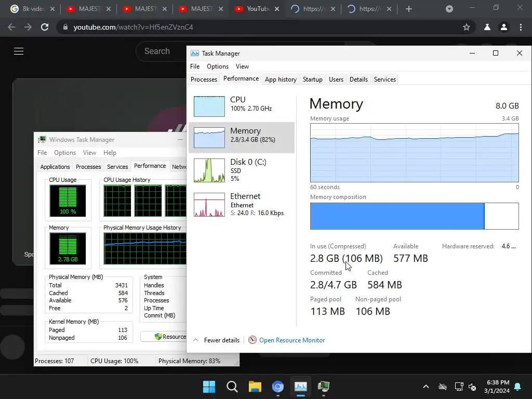Open Chrome profile avatar

pos(504,27)
